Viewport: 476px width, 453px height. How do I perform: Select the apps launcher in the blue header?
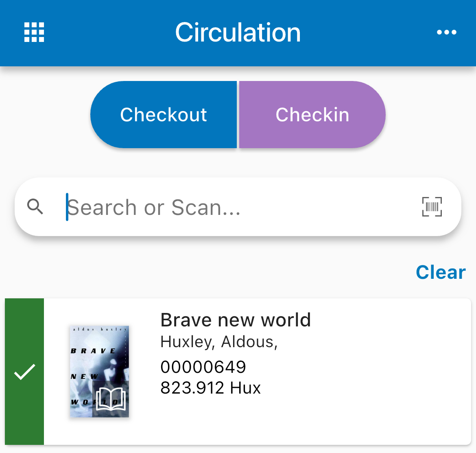coord(34,33)
